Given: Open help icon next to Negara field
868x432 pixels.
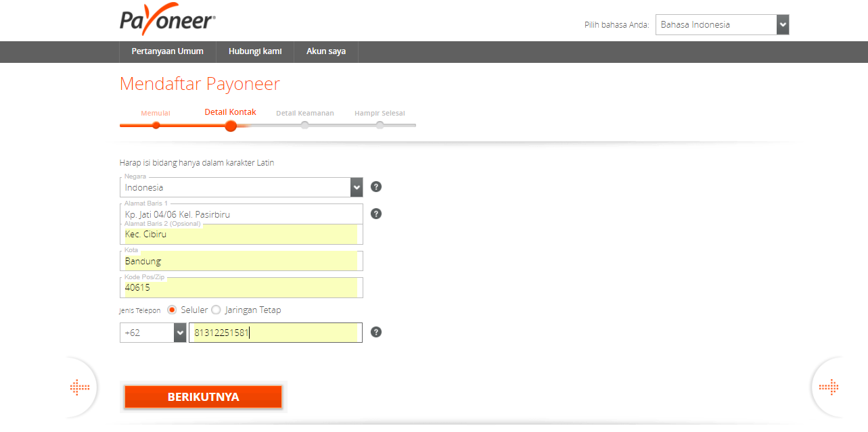Looking at the screenshot, I should point(376,187).
